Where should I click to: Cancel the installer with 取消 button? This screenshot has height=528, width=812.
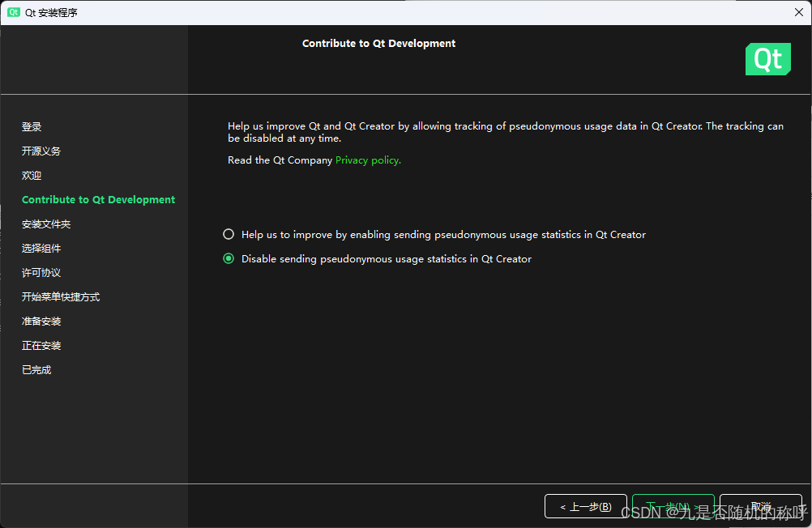coord(761,506)
